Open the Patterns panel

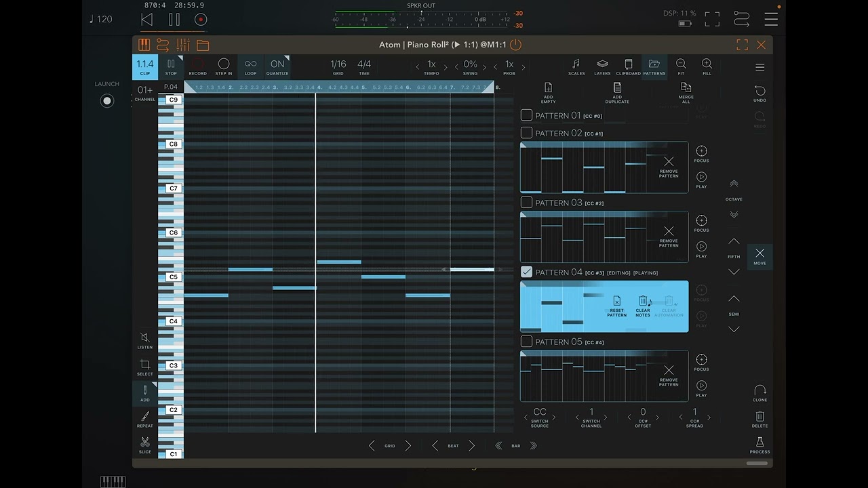click(654, 67)
